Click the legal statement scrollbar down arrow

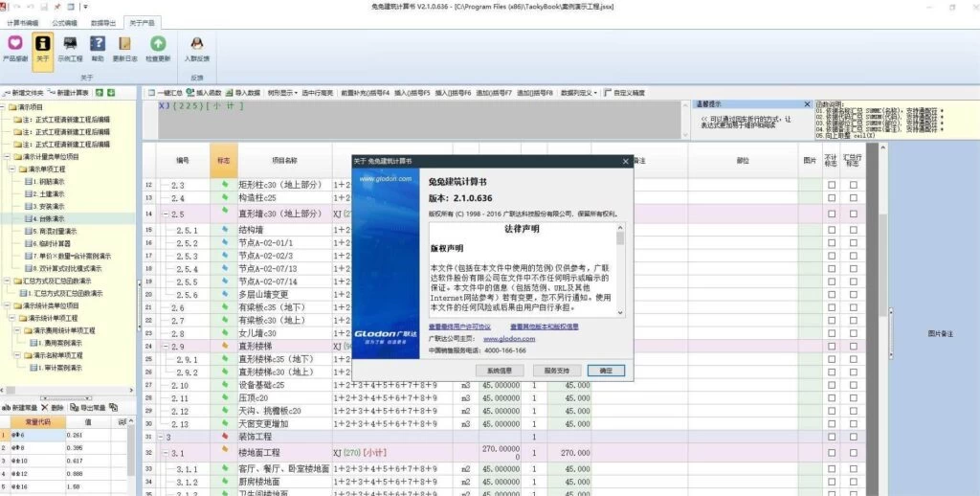(620, 313)
